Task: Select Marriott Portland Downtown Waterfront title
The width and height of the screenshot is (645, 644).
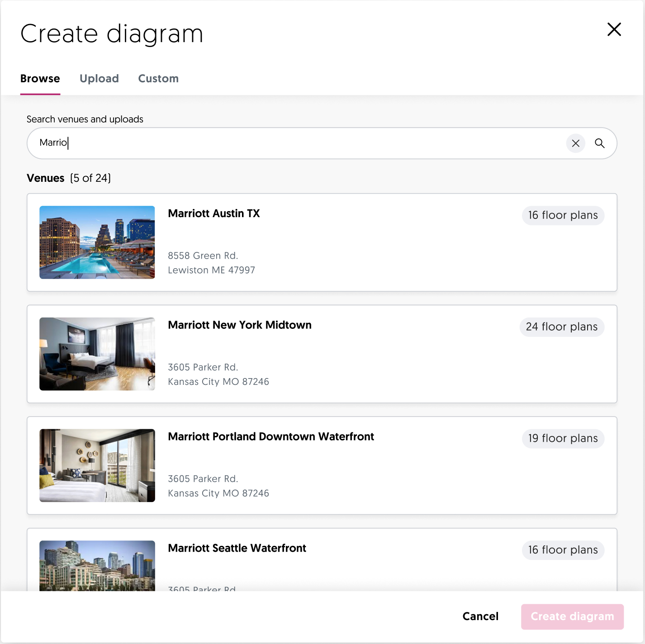Action: coord(271,437)
